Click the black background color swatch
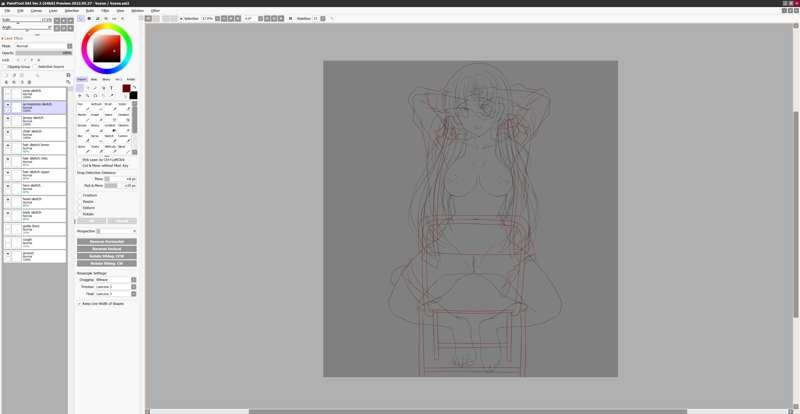800x414 pixels. pos(133,95)
